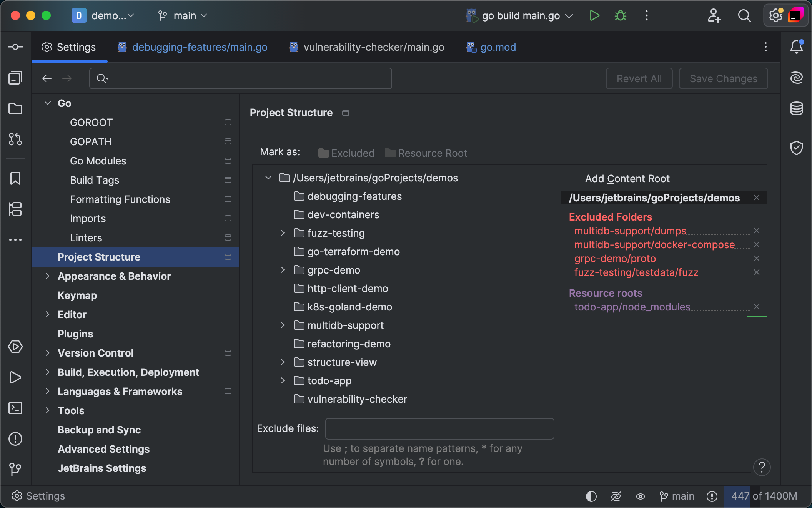812x508 pixels.
Task: Collapse the goProjects/demos root node
Action: pyautogui.click(x=268, y=178)
